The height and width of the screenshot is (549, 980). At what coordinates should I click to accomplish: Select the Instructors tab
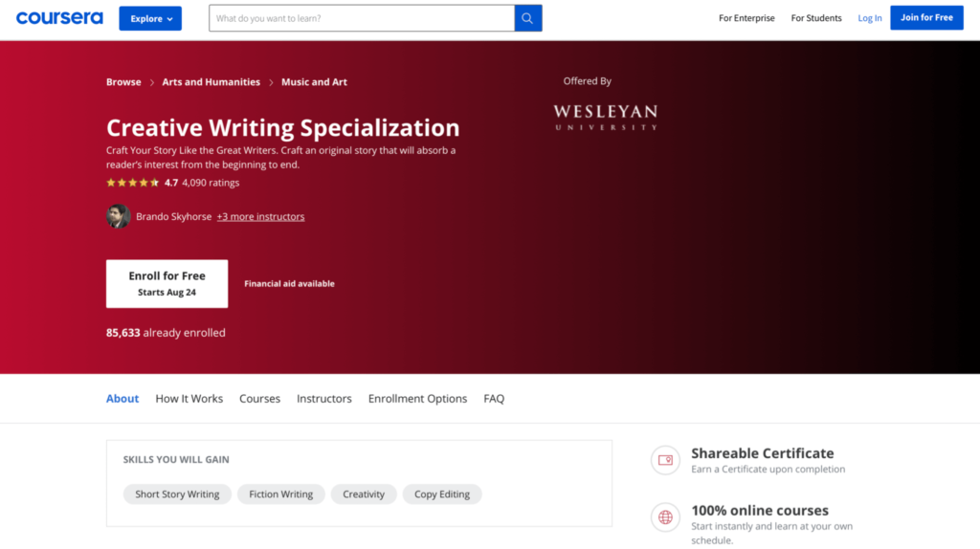324,399
